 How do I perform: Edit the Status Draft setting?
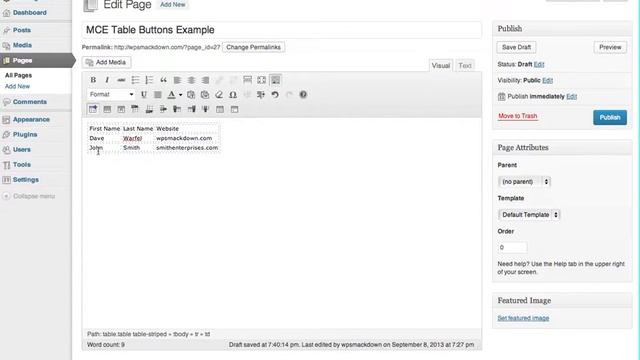tap(539, 64)
